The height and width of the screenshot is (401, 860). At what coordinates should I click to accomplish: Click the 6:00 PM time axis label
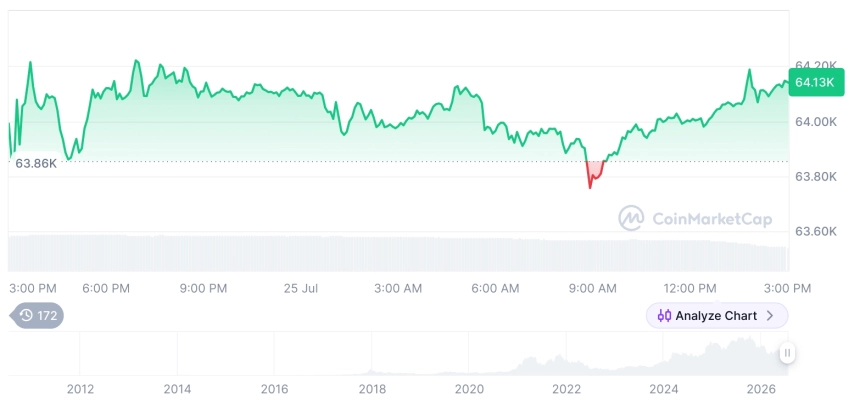click(106, 289)
